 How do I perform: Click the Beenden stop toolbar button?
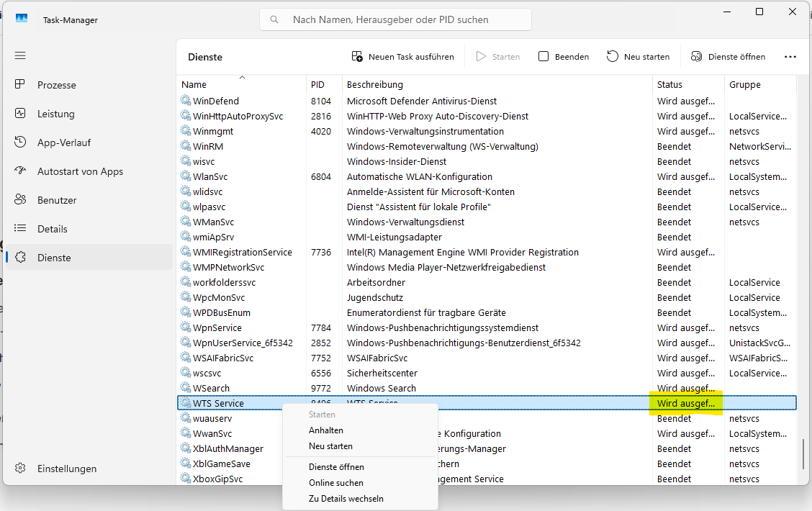click(564, 56)
